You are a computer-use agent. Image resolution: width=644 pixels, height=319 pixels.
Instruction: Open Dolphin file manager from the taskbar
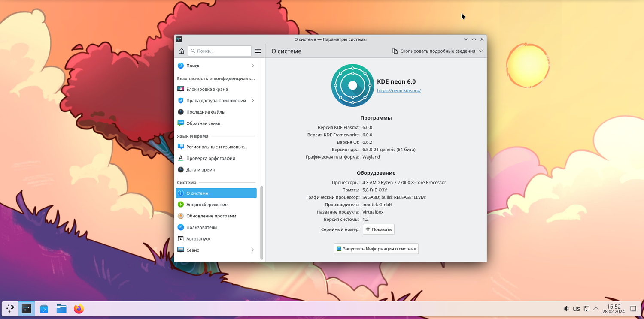coord(61,308)
